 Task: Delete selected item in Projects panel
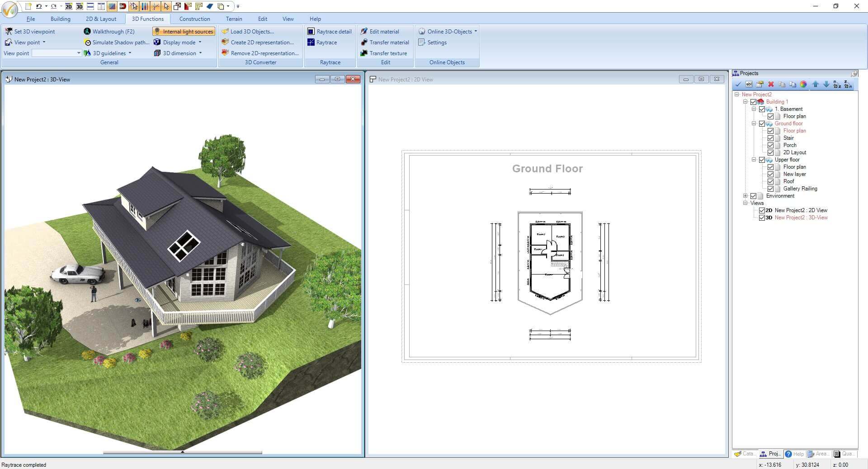(x=771, y=84)
